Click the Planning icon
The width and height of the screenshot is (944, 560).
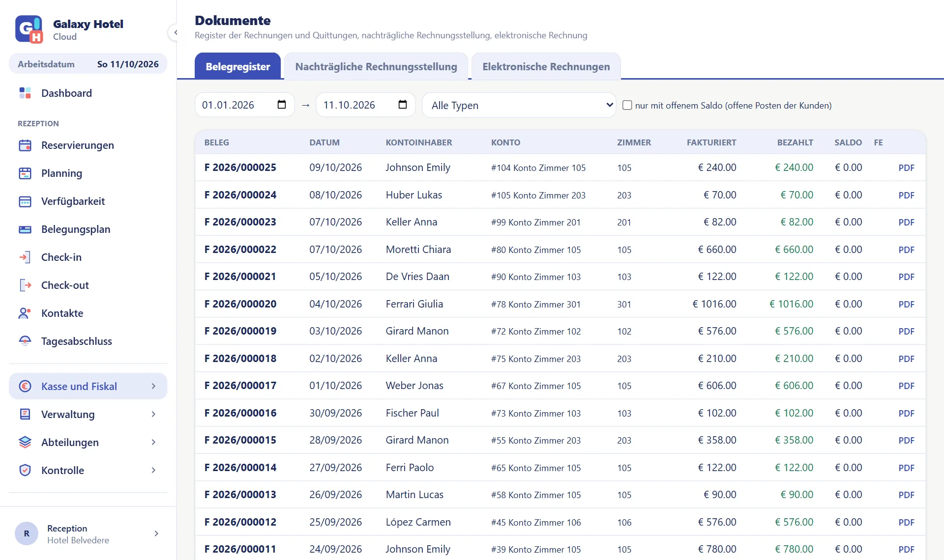(x=25, y=173)
